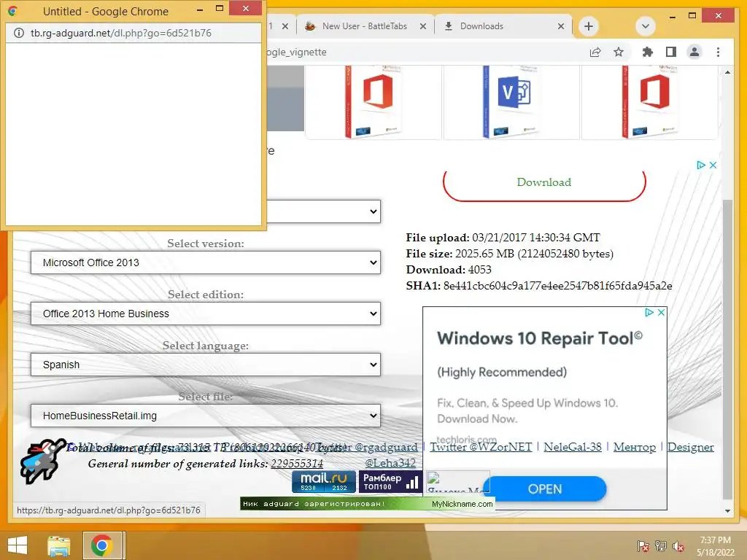
Task: Click scrollbar down arrow
Action: [x=727, y=511]
